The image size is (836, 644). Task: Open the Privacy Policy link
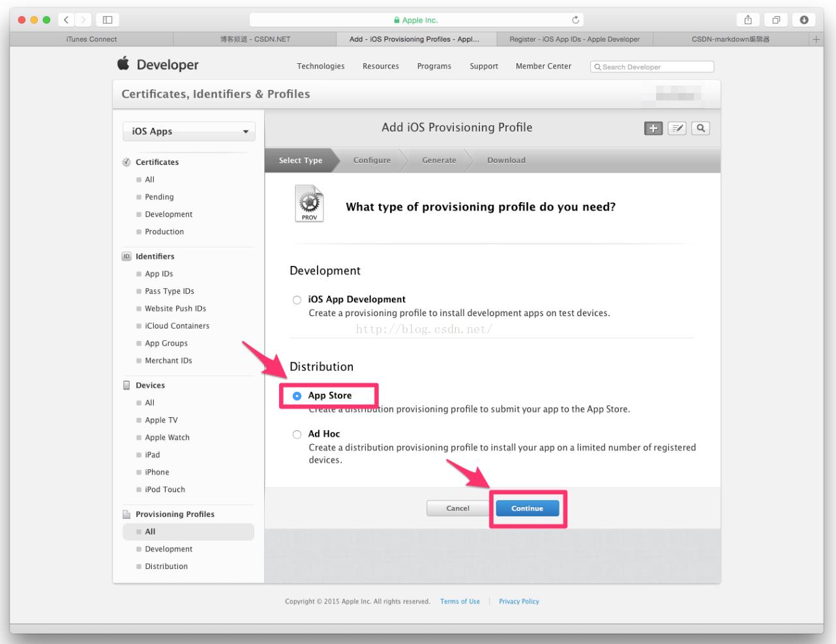(x=519, y=602)
